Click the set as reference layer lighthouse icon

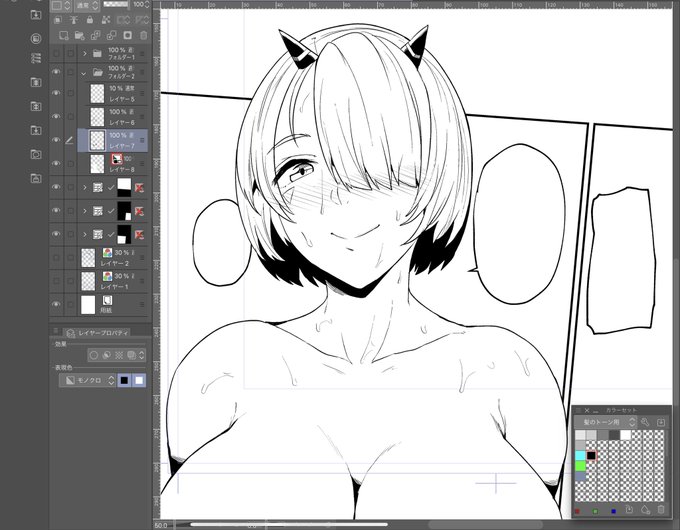[x=74, y=20]
